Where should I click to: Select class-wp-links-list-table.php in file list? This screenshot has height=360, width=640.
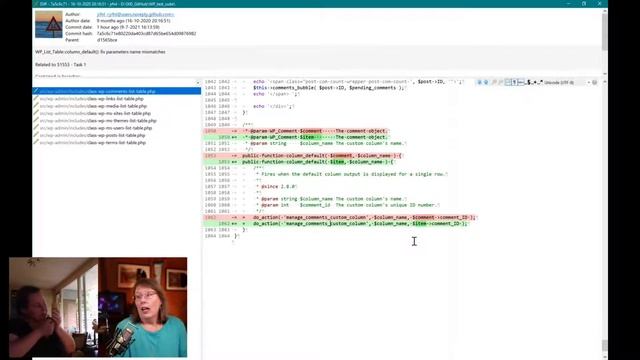pyautogui.click(x=91, y=99)
